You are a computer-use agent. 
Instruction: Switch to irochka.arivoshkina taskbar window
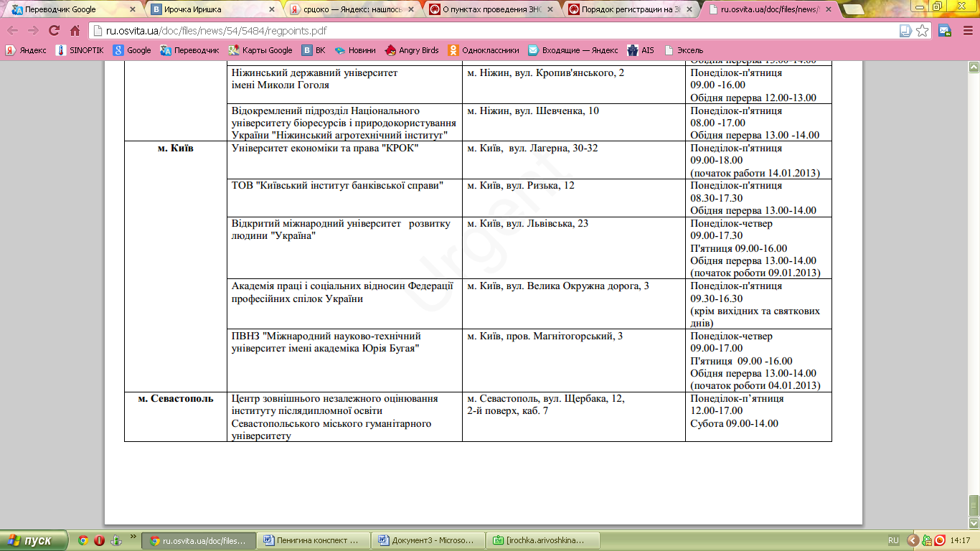[x=544, y=540]
